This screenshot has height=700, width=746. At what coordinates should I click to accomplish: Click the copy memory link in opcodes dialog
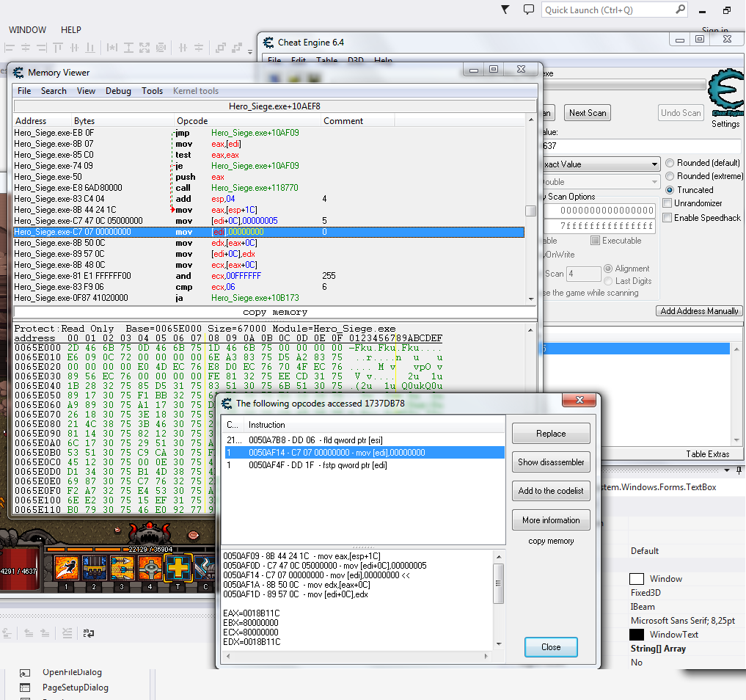coord(551,541)
